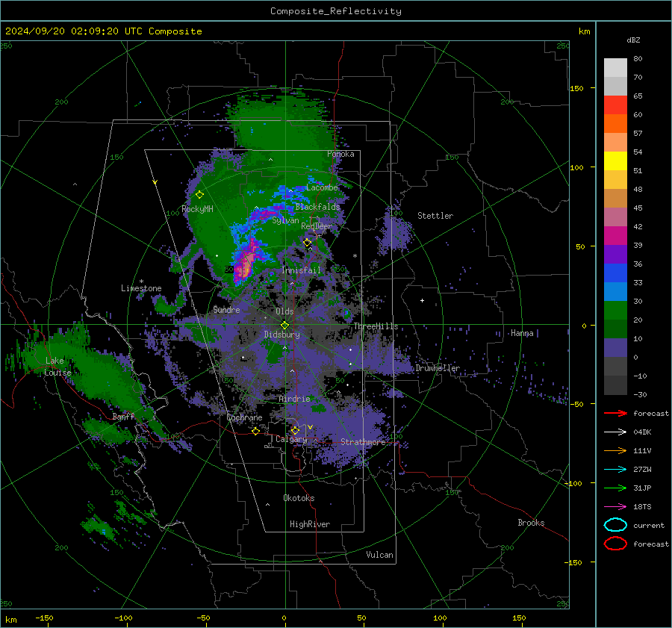Click the RedDeer map label
This screenshot has height=628, width=672.
tap(317, 226)
